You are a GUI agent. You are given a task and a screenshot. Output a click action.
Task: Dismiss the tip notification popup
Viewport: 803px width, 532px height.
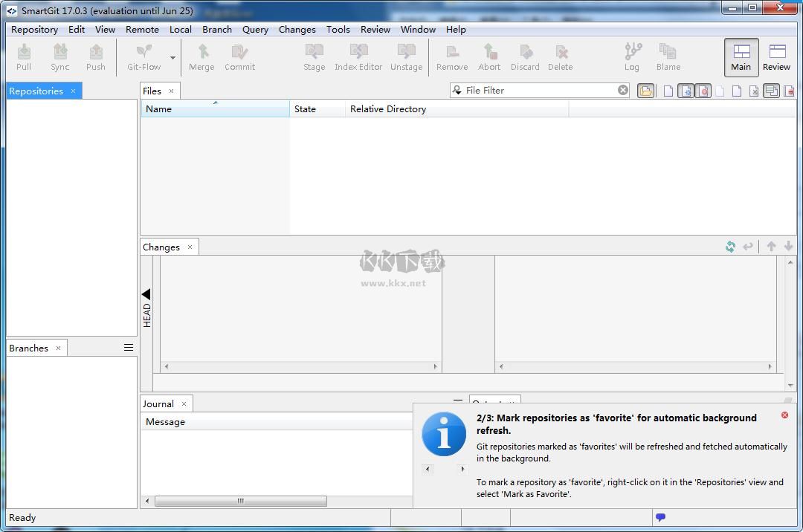[x=784, y=415]
